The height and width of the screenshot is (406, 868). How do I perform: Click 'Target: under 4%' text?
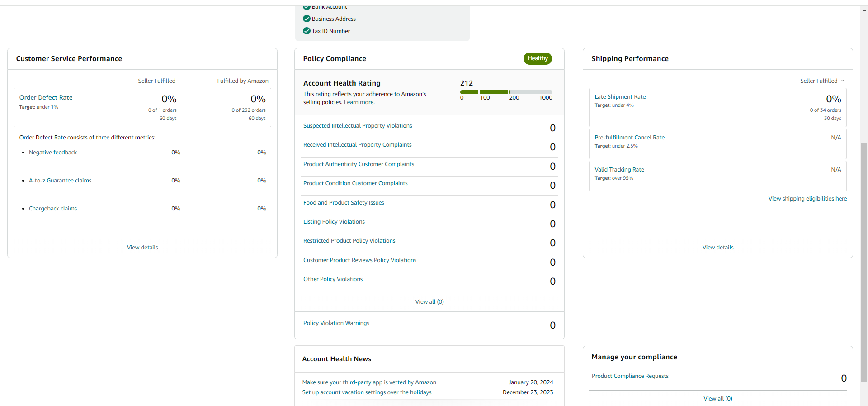[614, 105]
